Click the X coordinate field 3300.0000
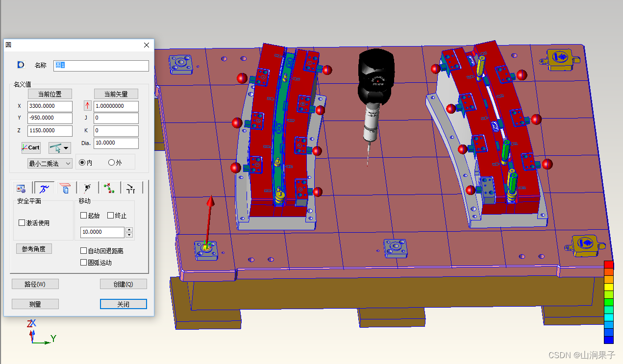The image size is (623, 364). (50, 106)
